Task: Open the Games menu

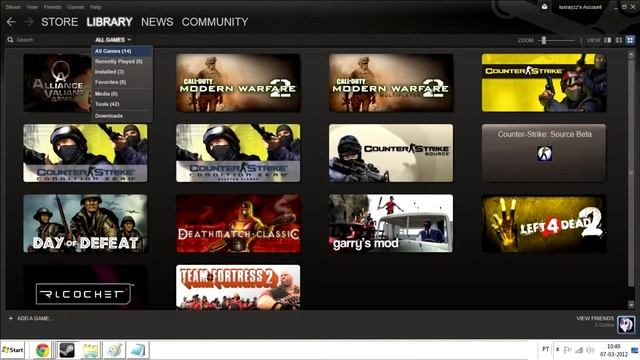Action: [x=76, y=7]
